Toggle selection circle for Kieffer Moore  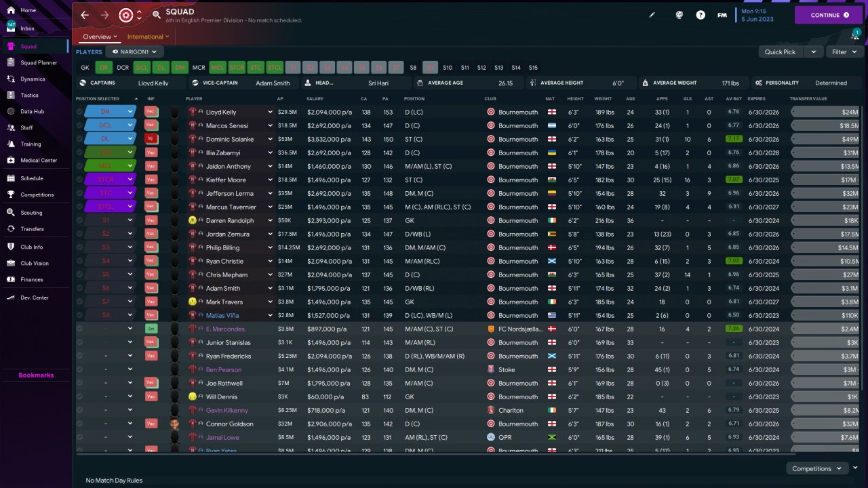point(80,180)
